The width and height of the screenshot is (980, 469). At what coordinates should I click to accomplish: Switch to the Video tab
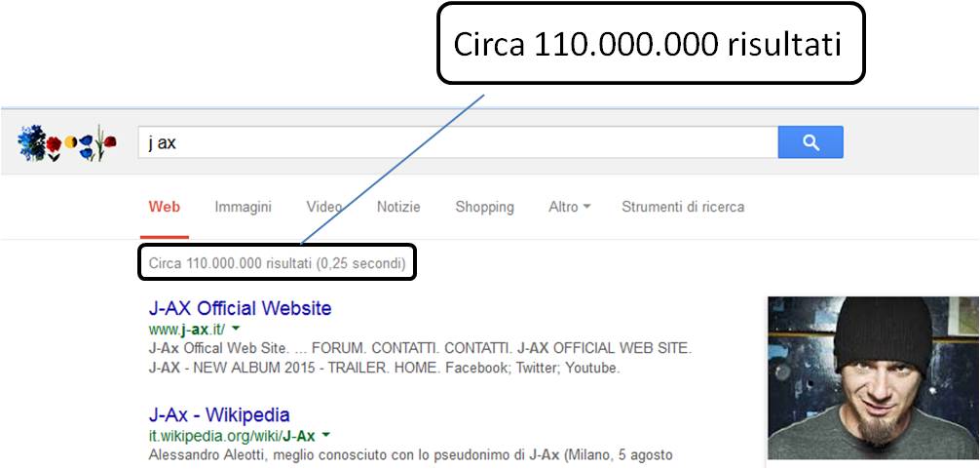(323, 207)
